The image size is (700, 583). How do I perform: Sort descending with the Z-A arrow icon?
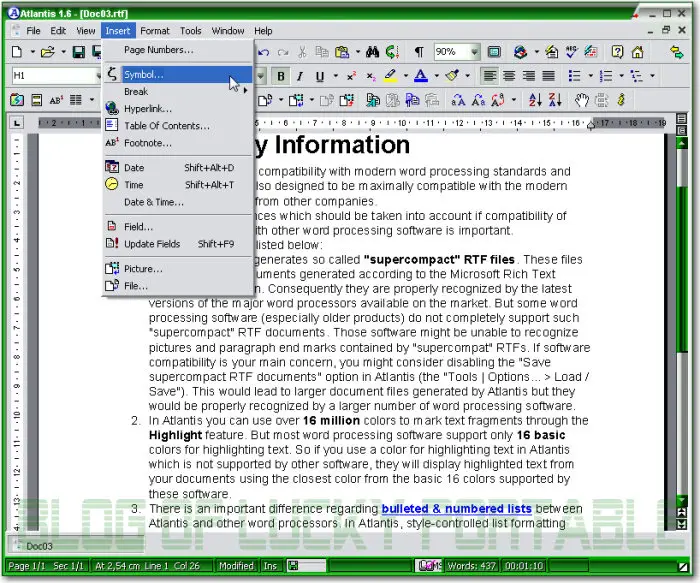[555, 100]
